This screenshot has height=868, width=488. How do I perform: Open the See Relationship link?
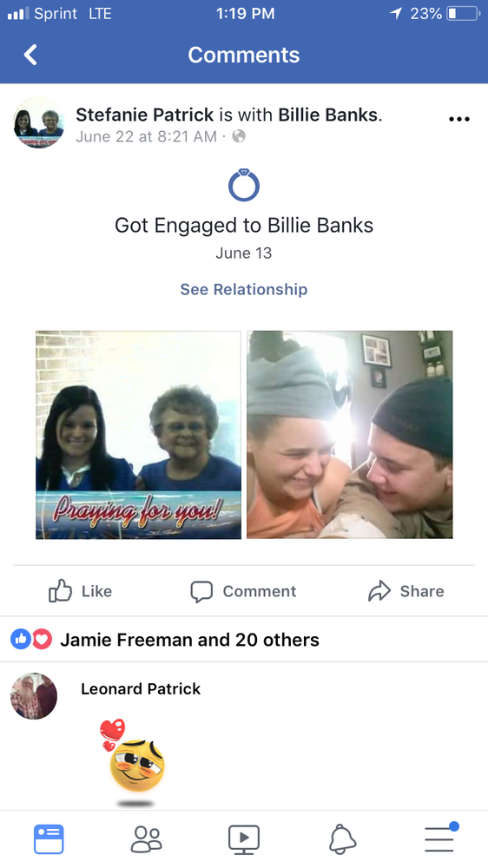click(244, 290)
